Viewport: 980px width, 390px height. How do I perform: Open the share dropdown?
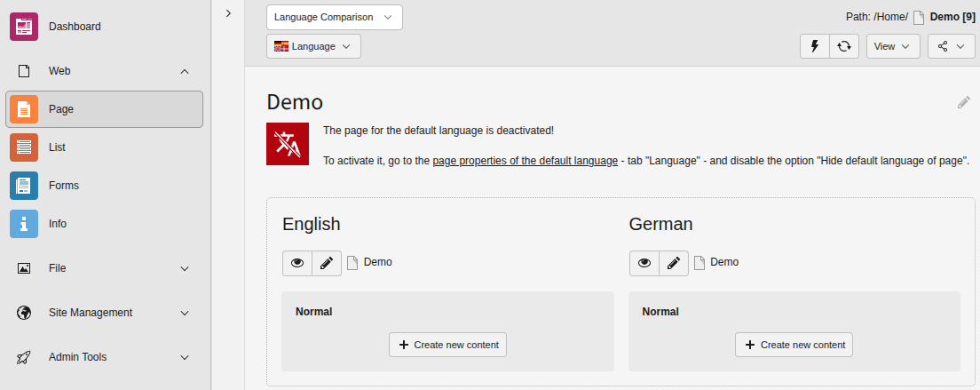click(952, 46)
